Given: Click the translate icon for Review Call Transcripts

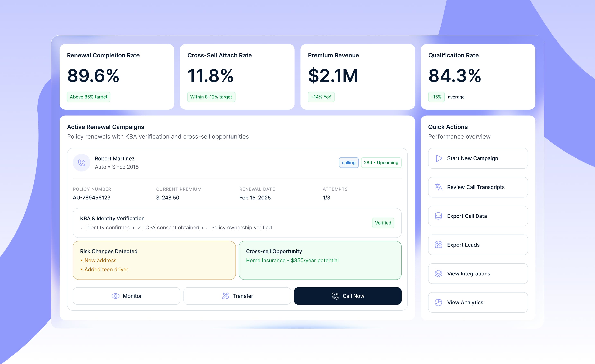Looking at the screenshot, I should pos(438,187).
